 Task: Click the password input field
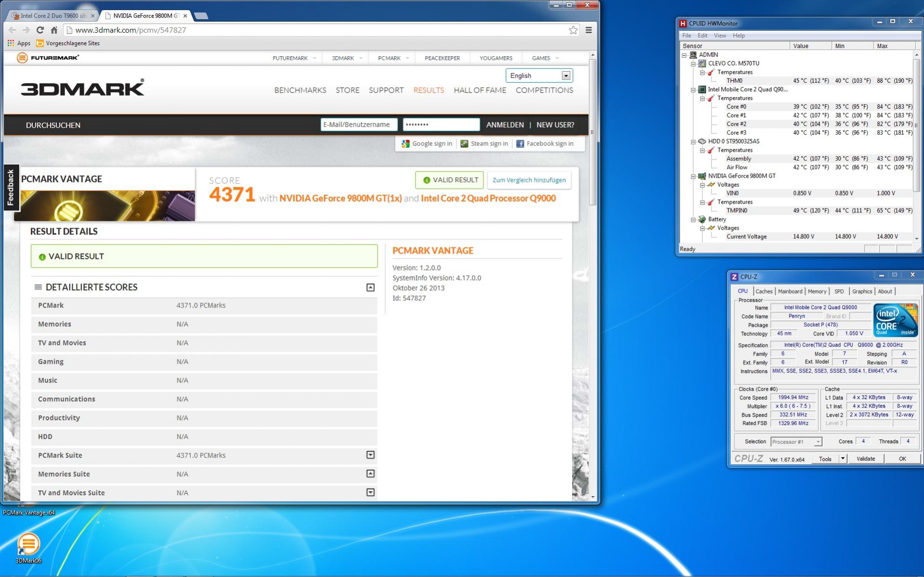click(x=441, y=125)
